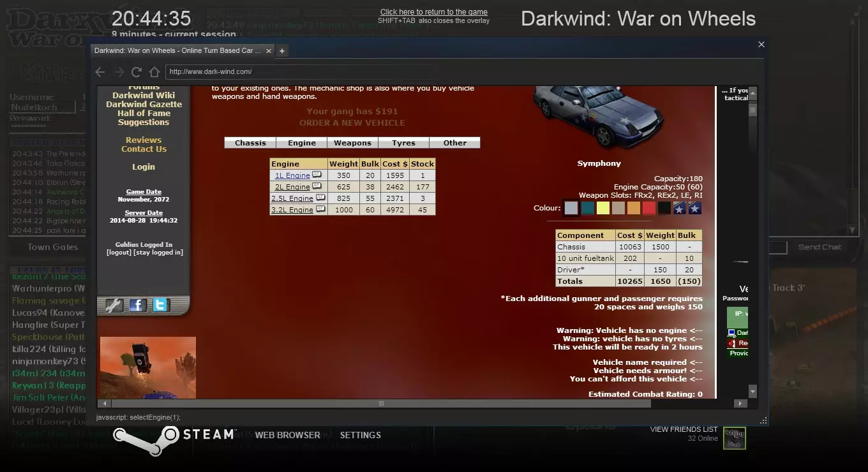Viewport: 868px width, 472px height.
Task: Show the 2L Engine description bubble
Action: pos(317,186)
